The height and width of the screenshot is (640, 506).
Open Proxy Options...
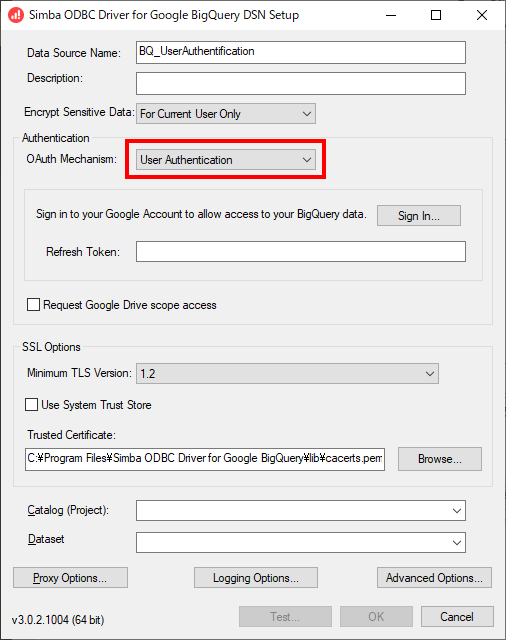[x=70, y=578]
